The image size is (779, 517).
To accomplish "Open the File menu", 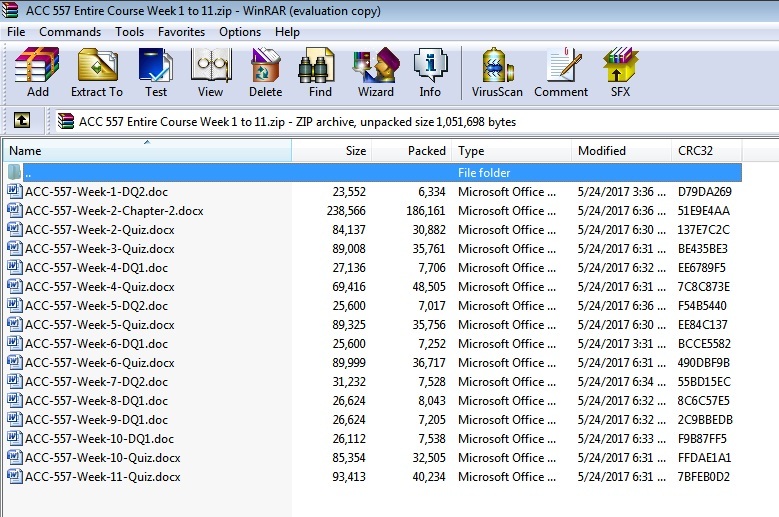I will [16, 32].
